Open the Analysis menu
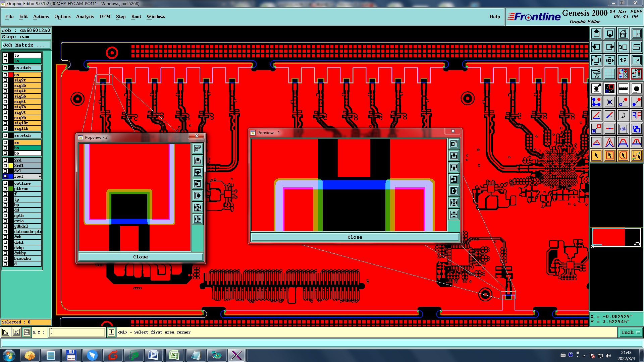Image resolution: width=644 pixels, height=362 pixels. pos(85,16)
